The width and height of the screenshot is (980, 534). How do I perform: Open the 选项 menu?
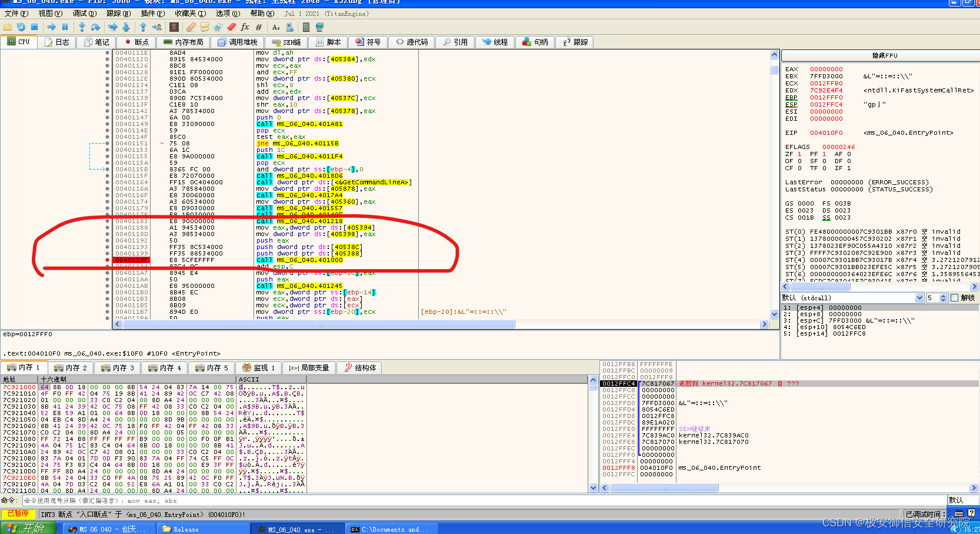(x=228, y=13)
